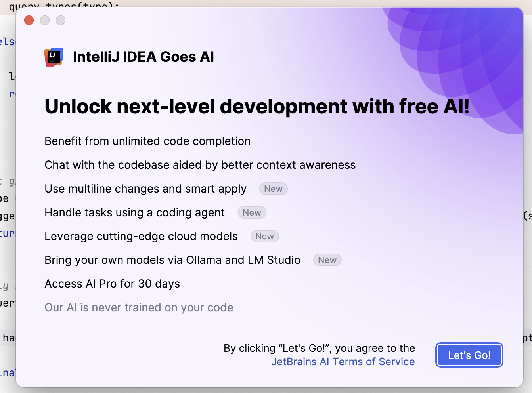Viewport: 532px width, 393px height.
Task: Click the 'Unlock next-level development' headline
Action: click(257, 107)
